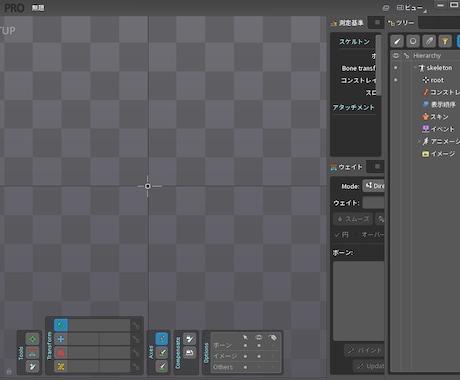Toggle the イメージ select option dot
Viewport: 460px width, 380px height.
tap(245, 356)
